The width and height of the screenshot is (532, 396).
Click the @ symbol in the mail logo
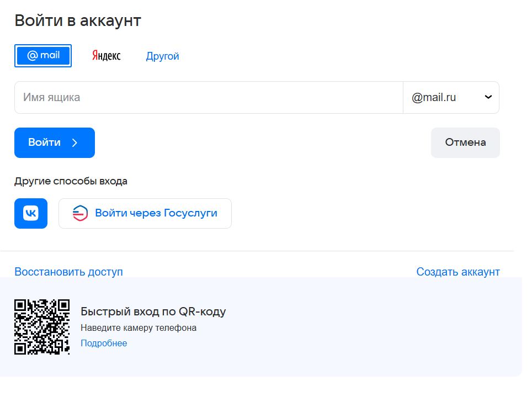32,55
